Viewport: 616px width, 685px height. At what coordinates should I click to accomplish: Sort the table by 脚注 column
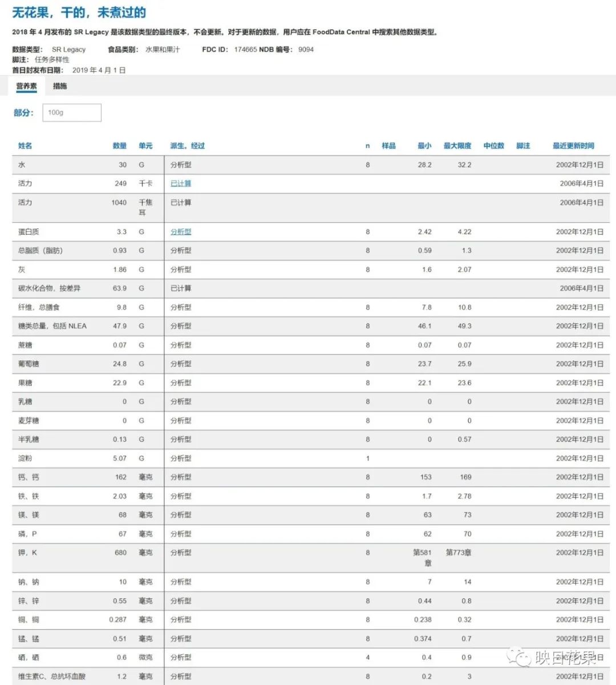click(x=524, y=146)
